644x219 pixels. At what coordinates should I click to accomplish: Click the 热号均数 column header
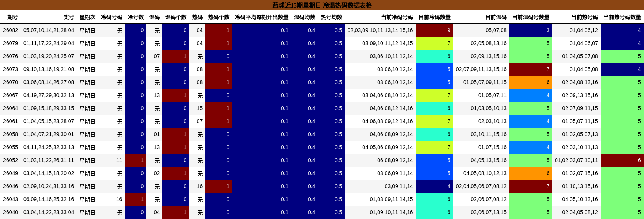tap(331, 17)
